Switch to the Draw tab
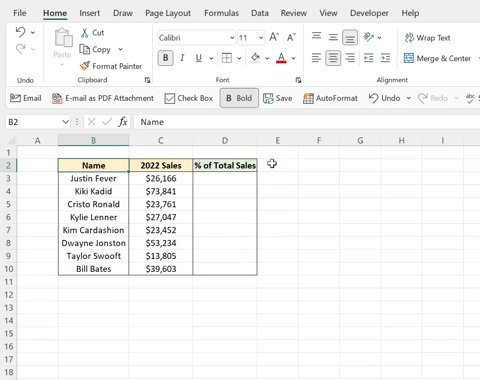480x380 pixels. 123,13
